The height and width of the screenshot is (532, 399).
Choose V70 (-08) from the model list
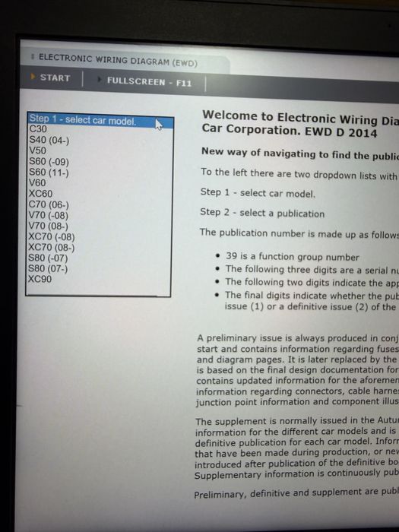pos(99,215)
